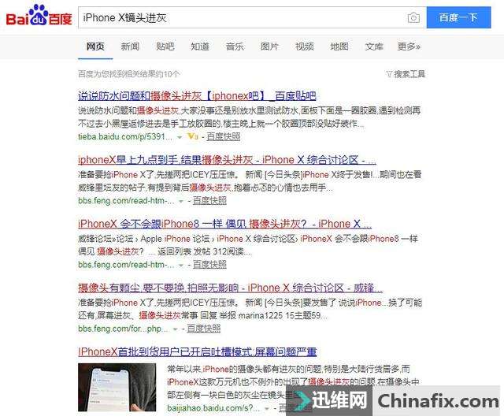Open the iPhoneX首批到货用户已开启吐槽模式 result
Viewport: 504px width, 420px height.
coord(198,351)
